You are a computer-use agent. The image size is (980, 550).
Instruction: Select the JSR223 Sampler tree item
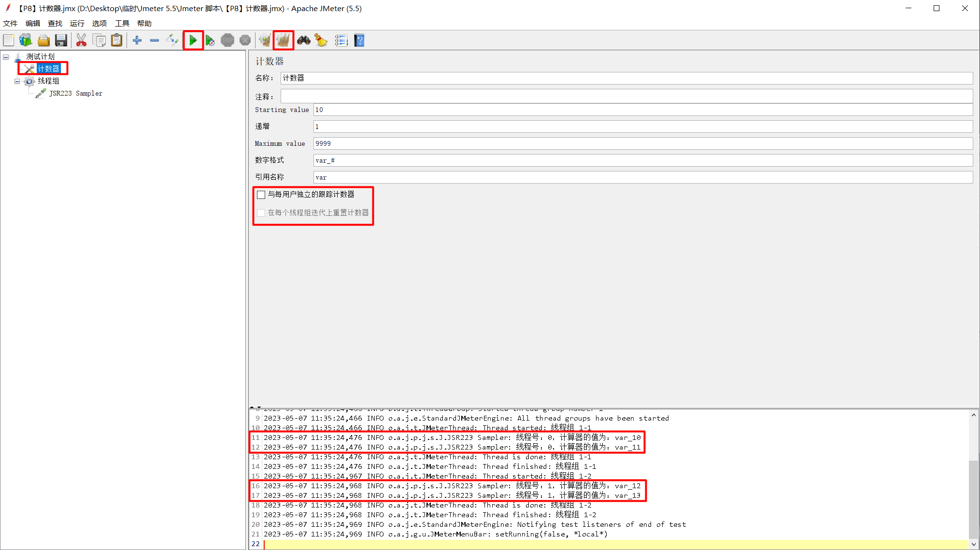tap(76, 93)
